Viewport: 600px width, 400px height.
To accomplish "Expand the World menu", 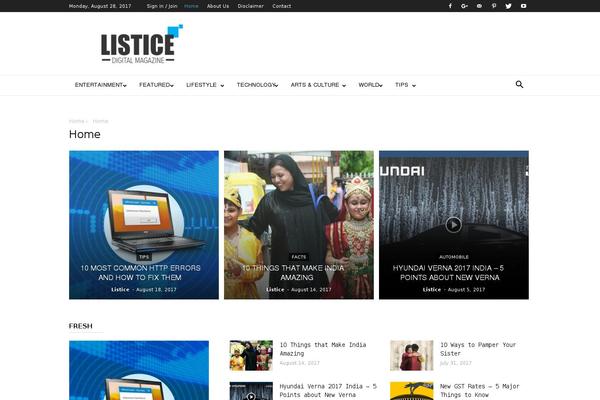I will [370, 85].
